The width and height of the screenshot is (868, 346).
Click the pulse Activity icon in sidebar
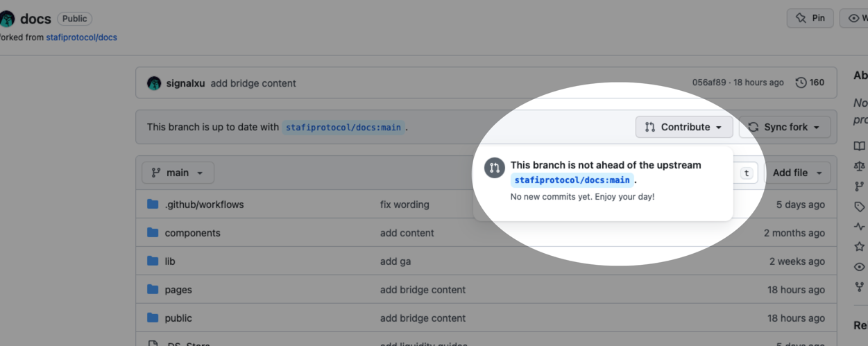(x=860, y=227)
